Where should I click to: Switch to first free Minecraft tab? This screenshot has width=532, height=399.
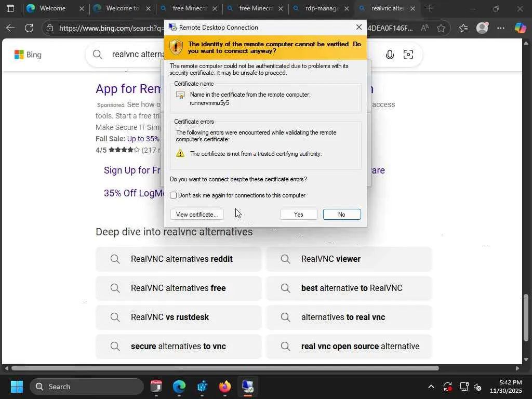pos(189,8)
